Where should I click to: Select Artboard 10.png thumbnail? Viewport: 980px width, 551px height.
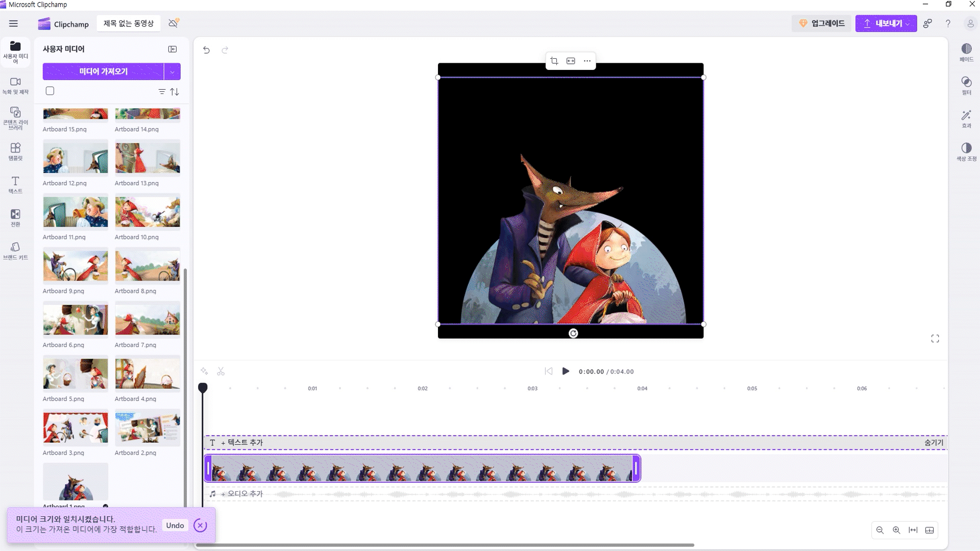148,212
